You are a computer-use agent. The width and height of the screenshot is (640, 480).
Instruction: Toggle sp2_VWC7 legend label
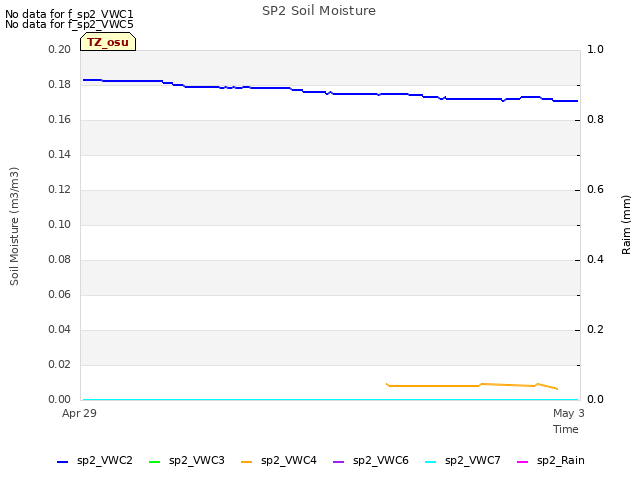[473, 460]
